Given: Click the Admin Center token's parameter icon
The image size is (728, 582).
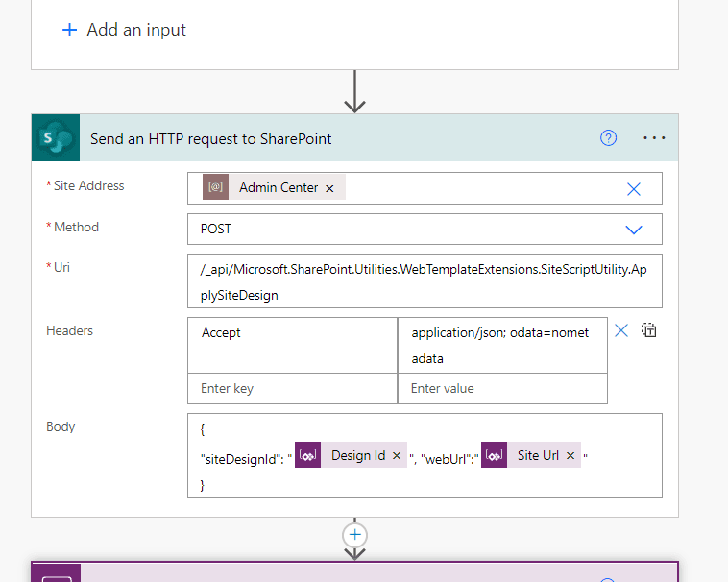Looking at the screenshot, I should pos(215,187).
